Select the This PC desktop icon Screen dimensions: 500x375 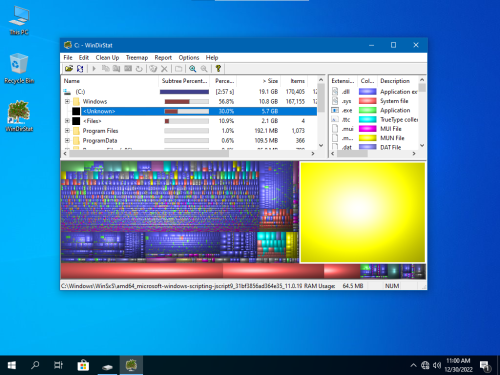pos(19,20)
